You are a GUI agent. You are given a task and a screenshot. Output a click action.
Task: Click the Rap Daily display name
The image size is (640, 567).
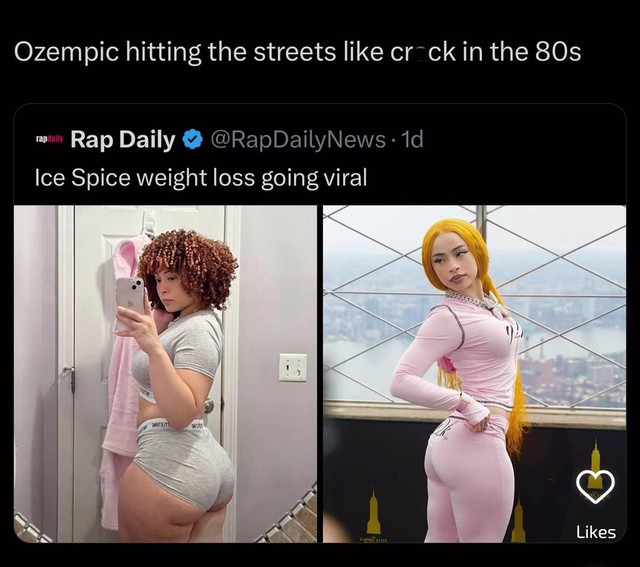tap(123, 139)
